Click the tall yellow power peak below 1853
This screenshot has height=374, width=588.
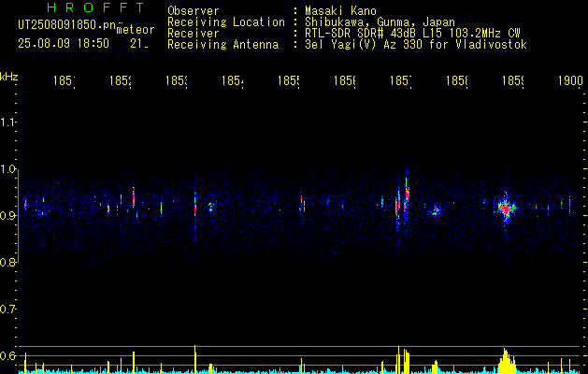click(195, 359)
